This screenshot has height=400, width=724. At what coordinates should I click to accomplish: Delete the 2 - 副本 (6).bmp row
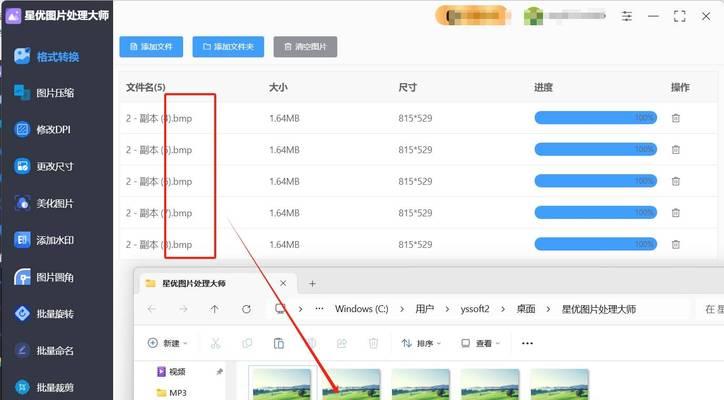coord(676,181)
